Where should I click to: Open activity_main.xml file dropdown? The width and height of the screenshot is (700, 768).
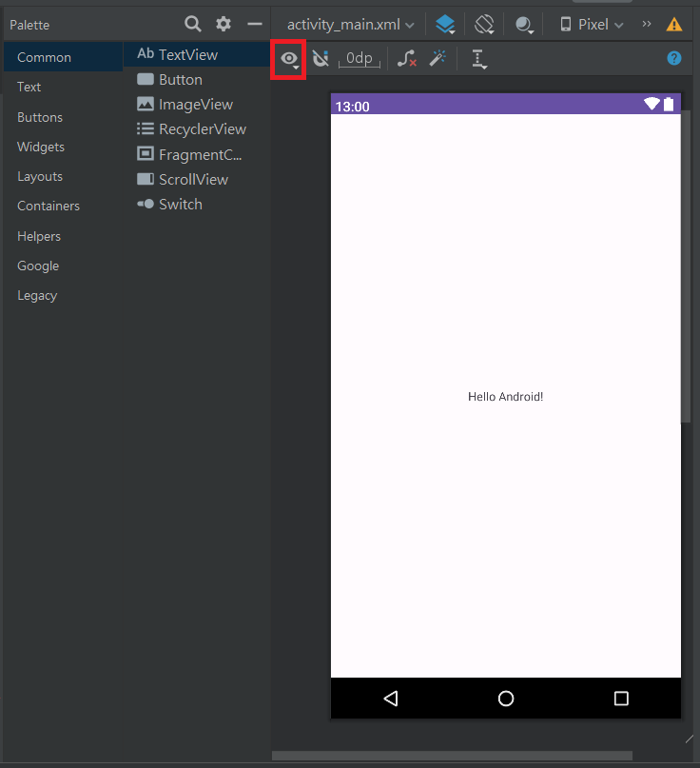pyautogui.click(x=351, y=25)
